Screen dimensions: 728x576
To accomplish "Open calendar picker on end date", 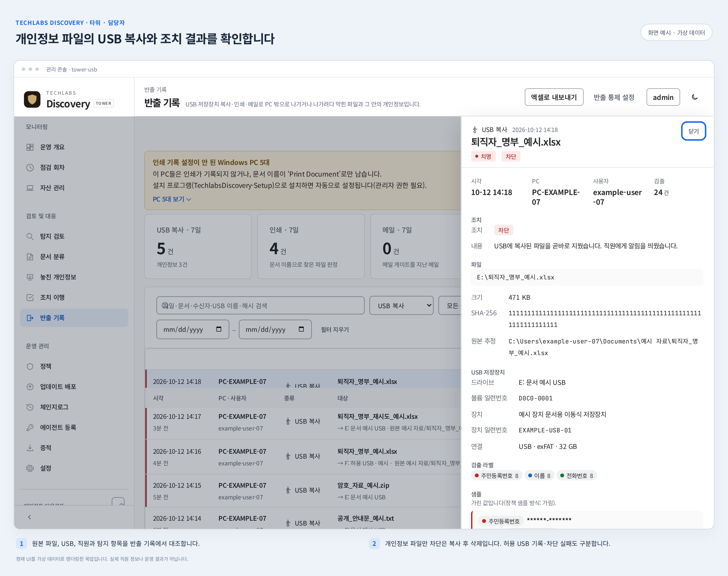I will pyautogui.click(x=301, y=329).
